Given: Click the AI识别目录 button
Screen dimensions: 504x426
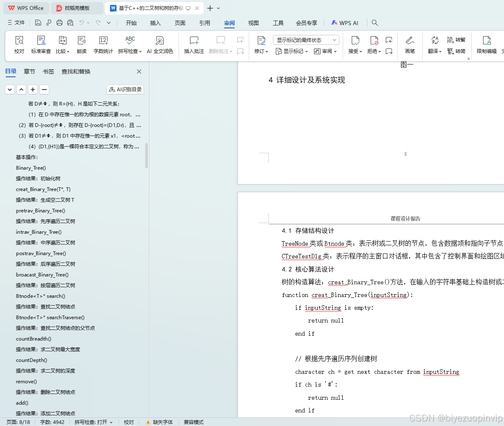Looking at the screenshot, I should (125, 89).
